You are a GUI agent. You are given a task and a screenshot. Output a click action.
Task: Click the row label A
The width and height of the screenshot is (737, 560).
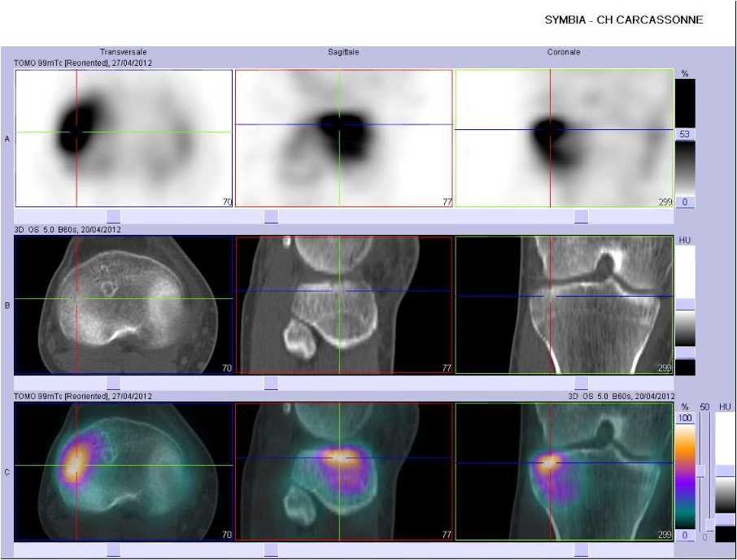pos(7,139)
